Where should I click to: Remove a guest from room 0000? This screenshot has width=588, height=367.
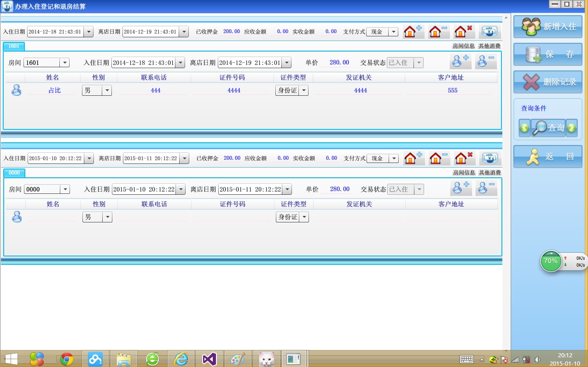pos(486,189)
